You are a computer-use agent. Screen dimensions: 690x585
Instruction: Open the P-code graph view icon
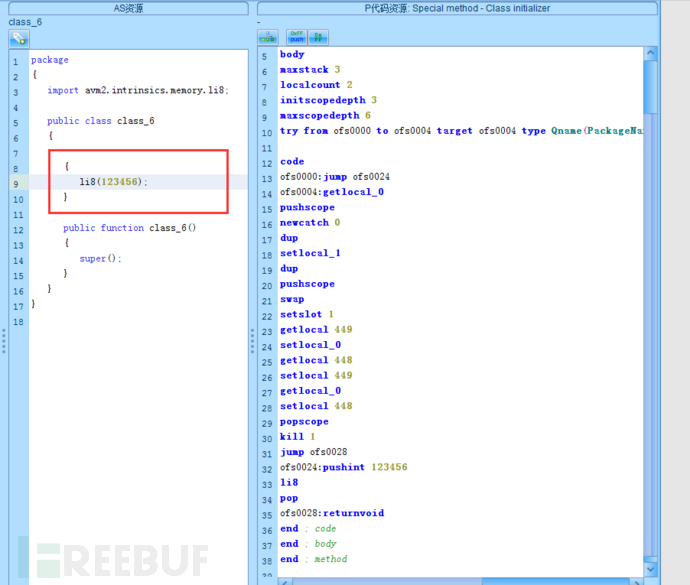point(268,37)
